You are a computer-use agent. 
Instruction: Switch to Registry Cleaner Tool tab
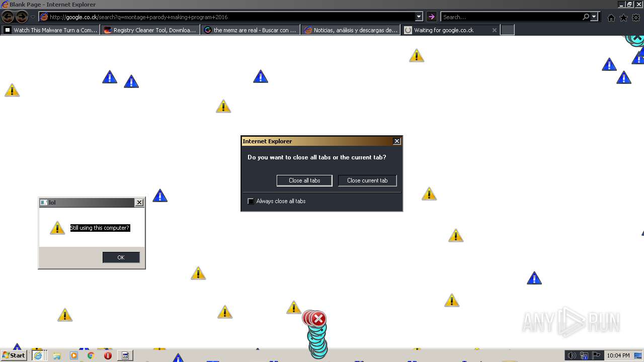pyautogui.click(x=150, y=30)
